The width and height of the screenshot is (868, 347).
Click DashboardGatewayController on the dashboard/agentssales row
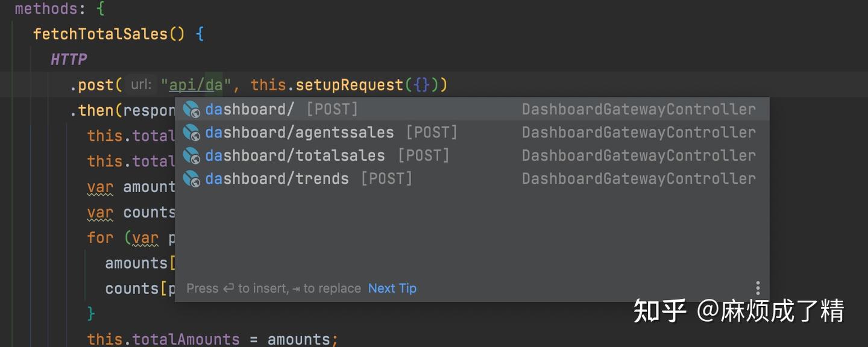[639, 133]
